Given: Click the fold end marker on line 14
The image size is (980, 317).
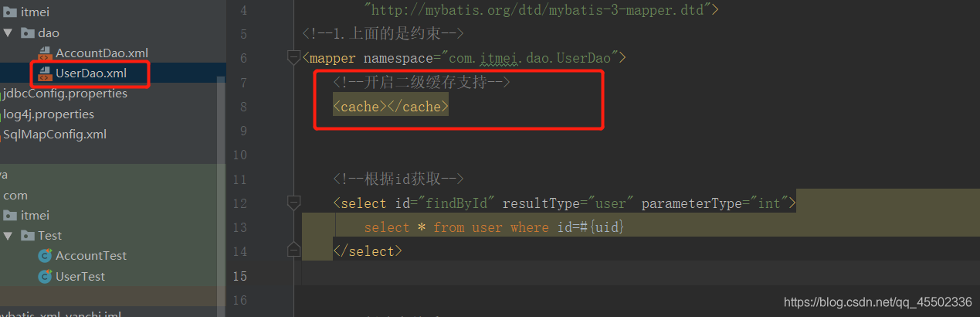Looking at the screenshot, I should [293, 249].
